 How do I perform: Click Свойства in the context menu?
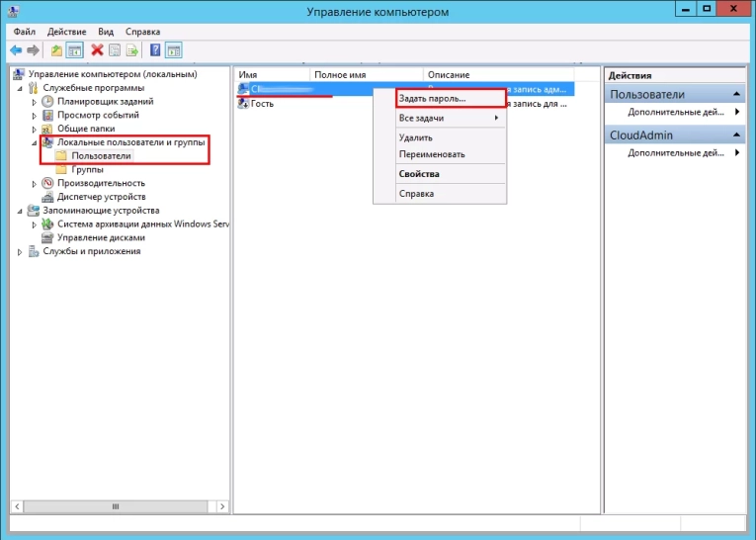(x=419, y=174)
